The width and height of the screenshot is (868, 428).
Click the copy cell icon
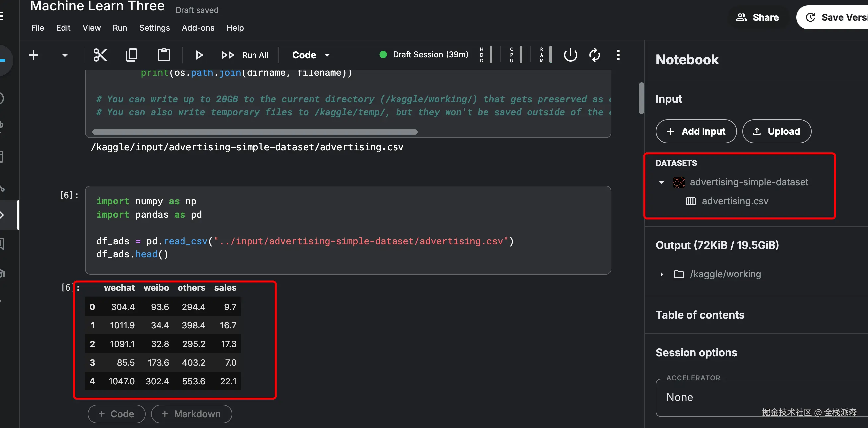tap(131, 55)
